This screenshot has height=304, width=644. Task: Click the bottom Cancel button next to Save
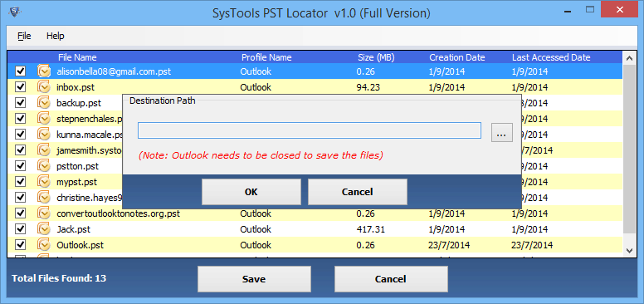[391, 279]
